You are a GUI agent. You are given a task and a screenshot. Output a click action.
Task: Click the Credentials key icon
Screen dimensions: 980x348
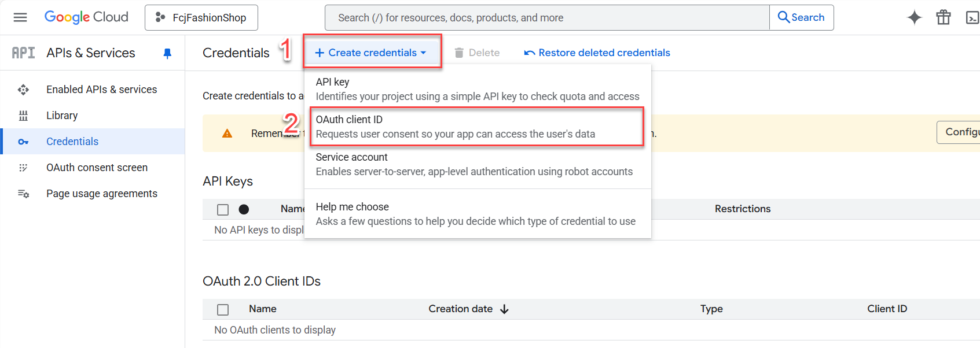point(23,142)
